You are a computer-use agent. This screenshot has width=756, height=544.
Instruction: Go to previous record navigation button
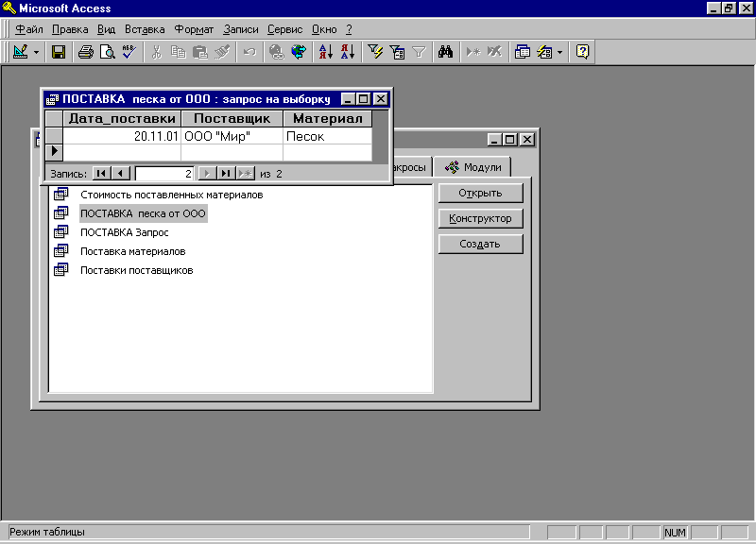pos(121,173)
